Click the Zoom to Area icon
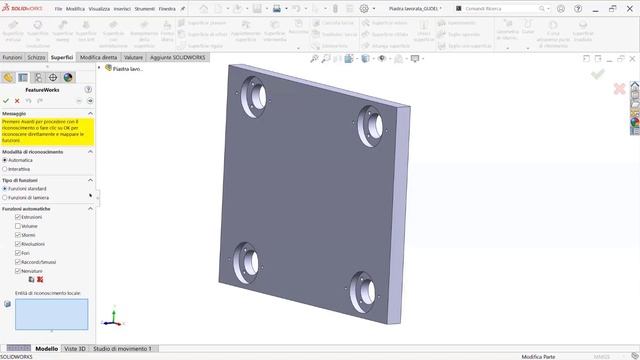 pyautogui.click(x=326, y=59)
